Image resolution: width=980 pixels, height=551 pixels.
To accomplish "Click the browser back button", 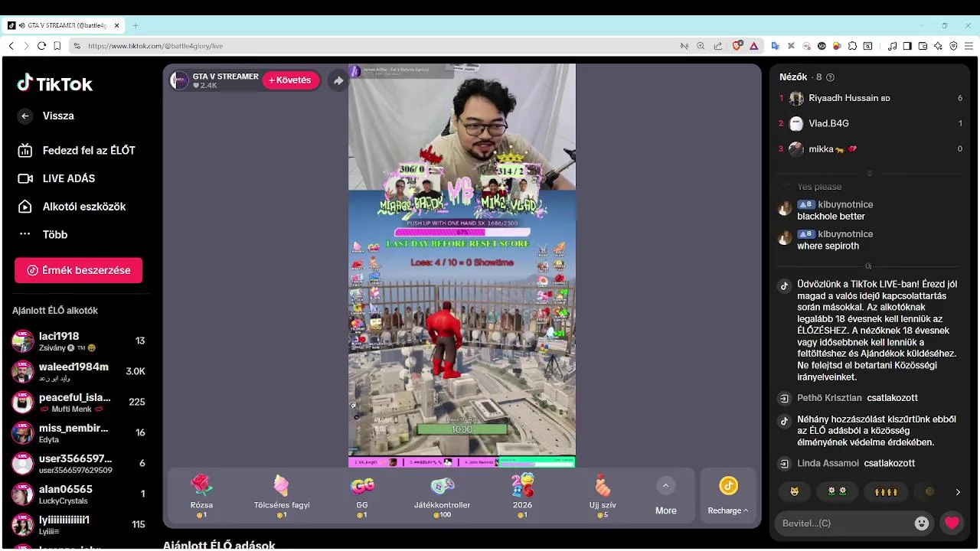I will 11,46.
